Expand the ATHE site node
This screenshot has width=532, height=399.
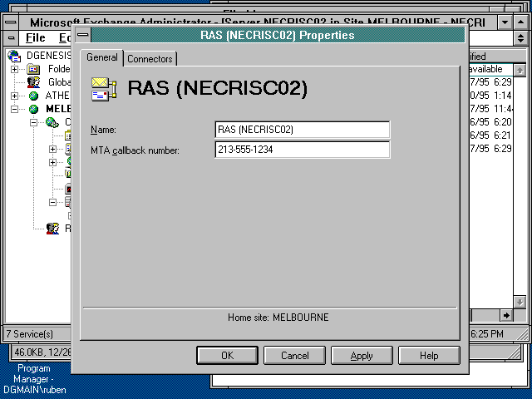14,96
